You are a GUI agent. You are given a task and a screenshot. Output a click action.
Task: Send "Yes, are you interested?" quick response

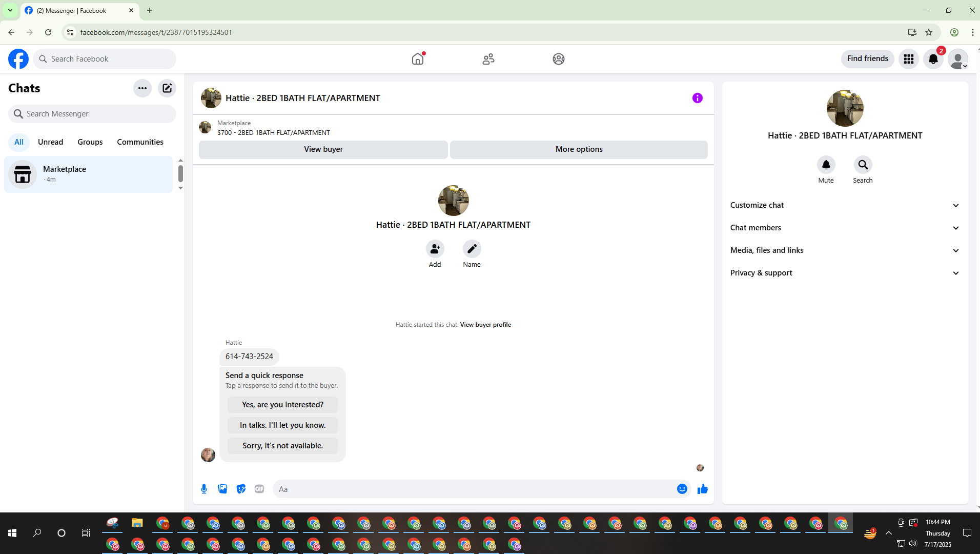coord(283,405)
